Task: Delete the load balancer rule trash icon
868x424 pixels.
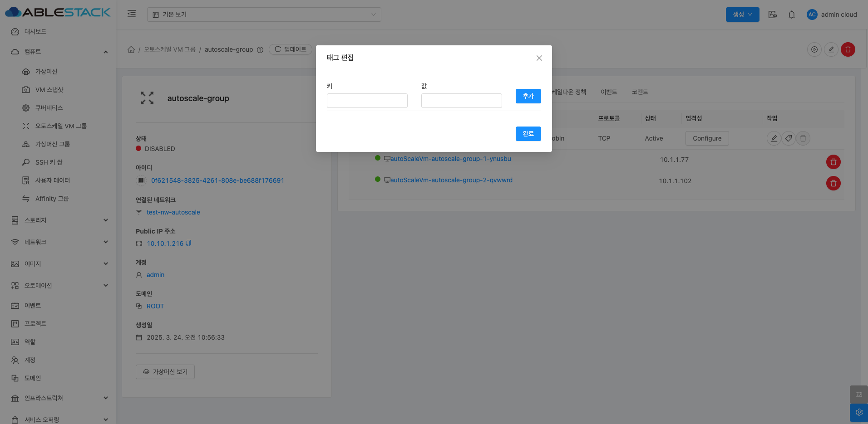Action: (x=803, y=138)
